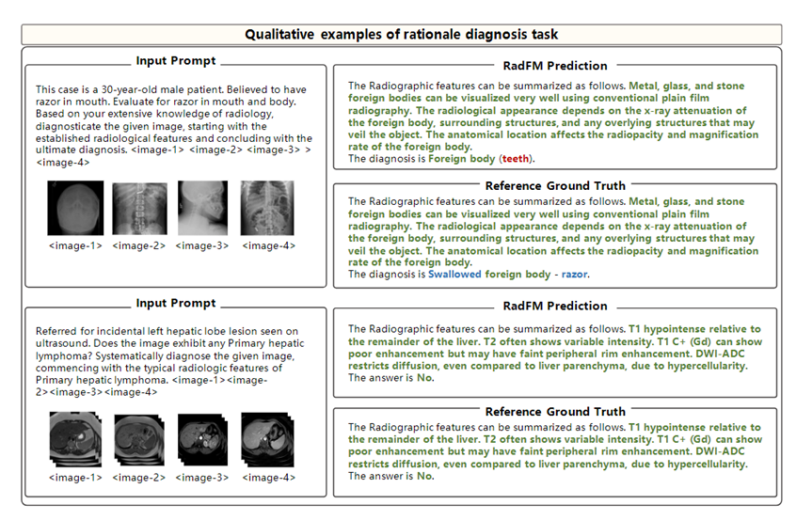Select the blue word 'Swallowed' in the ground truth

click(454, 275)
